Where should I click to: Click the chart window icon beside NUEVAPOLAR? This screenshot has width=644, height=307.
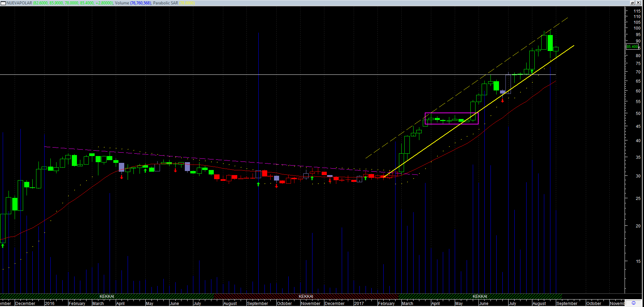point(3,3)
